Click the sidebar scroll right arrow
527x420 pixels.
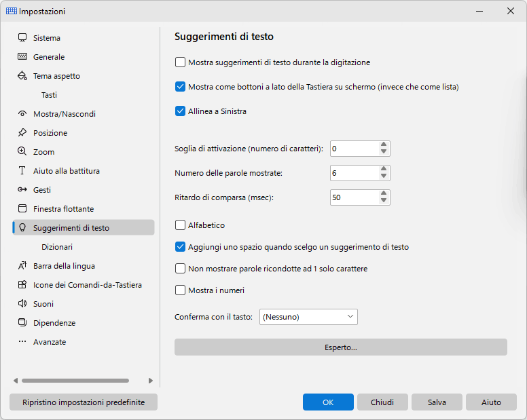click(x=151, y=381)
